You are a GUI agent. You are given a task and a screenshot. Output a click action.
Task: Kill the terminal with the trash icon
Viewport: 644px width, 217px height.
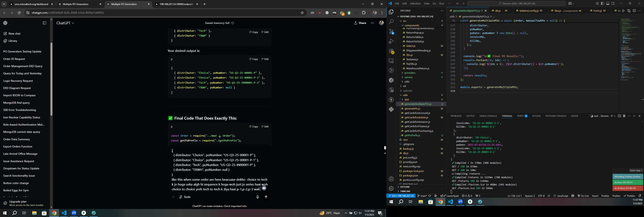pyautogui.click(x=624, y=116)
